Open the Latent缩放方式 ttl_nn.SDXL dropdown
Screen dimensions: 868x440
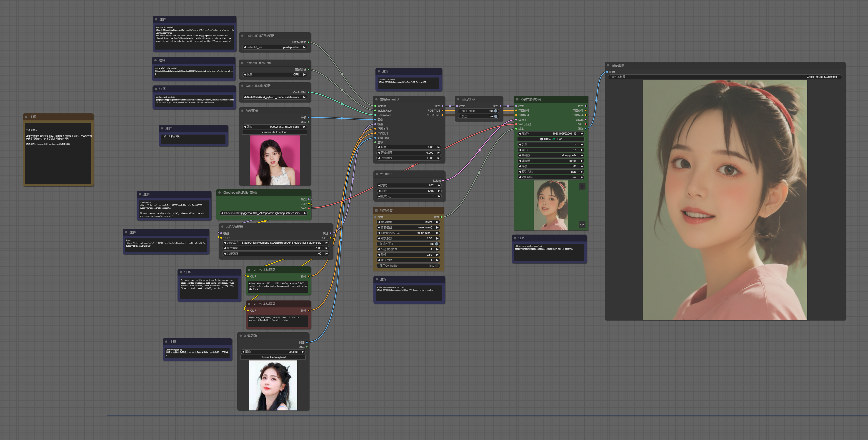(408, 233)
